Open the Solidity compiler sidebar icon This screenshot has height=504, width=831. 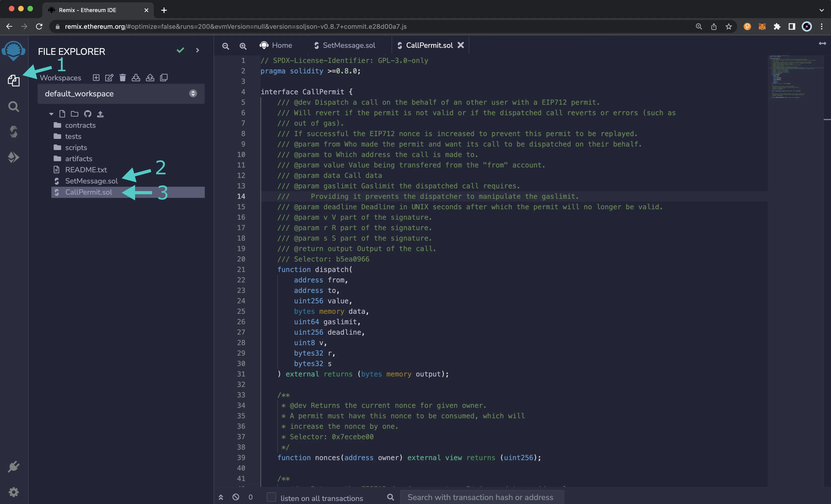[14, 132]
